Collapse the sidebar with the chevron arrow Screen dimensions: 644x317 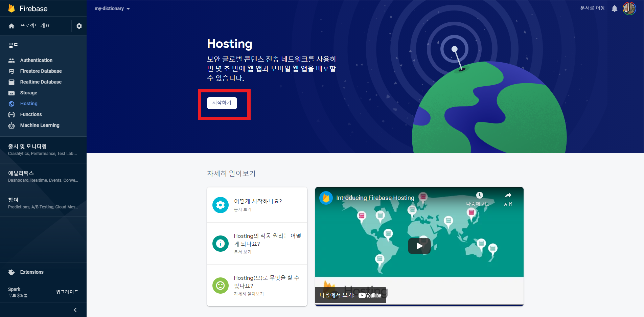click(75, 310)
